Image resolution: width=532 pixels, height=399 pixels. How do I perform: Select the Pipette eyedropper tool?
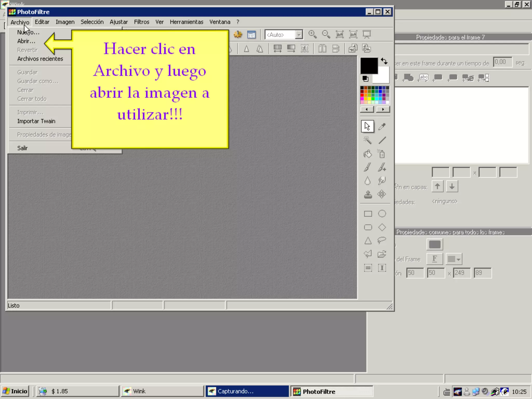[382, 127]
